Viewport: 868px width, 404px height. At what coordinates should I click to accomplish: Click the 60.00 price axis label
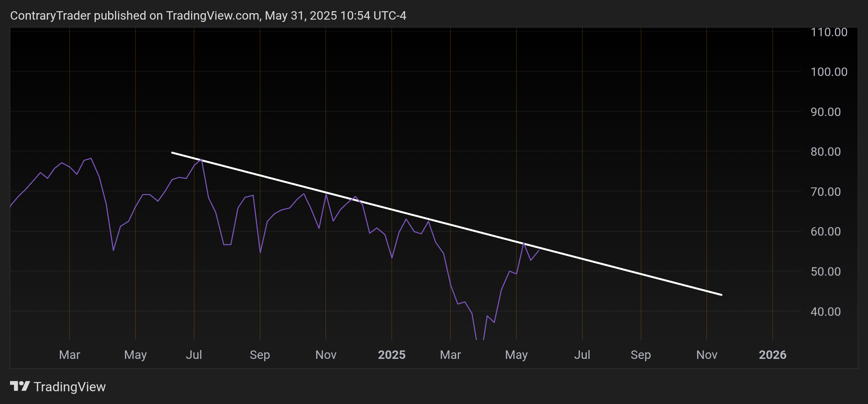pyautogui.click(x=826, y=231)
